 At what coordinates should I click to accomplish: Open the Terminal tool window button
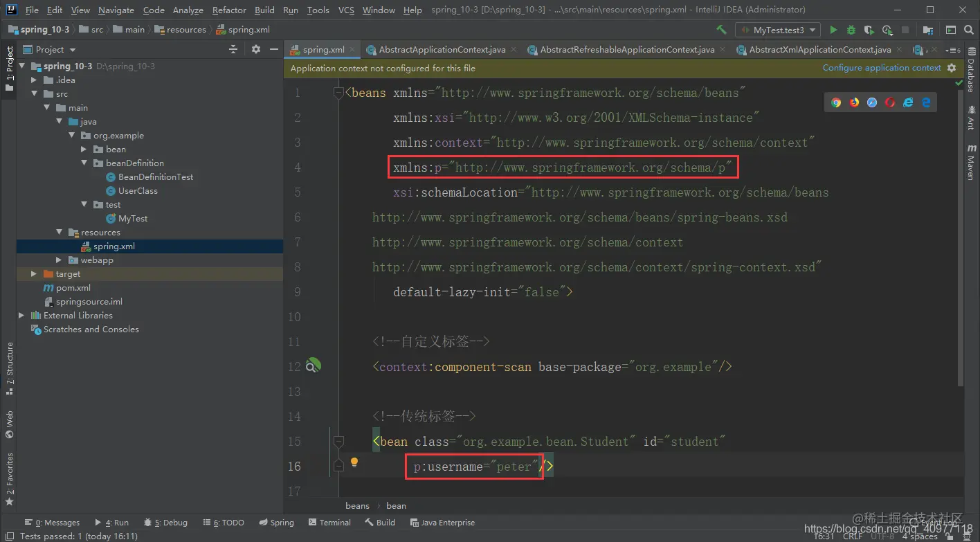click(330, 523)
